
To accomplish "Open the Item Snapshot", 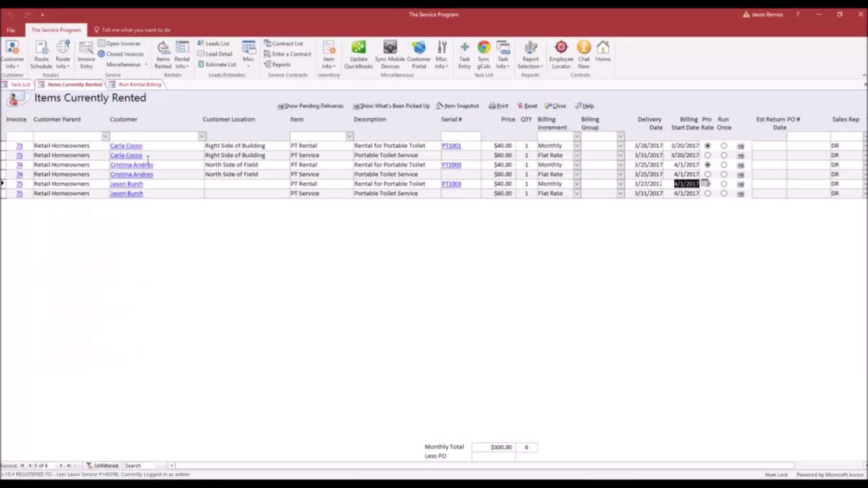I will click(x=458, y=106).
